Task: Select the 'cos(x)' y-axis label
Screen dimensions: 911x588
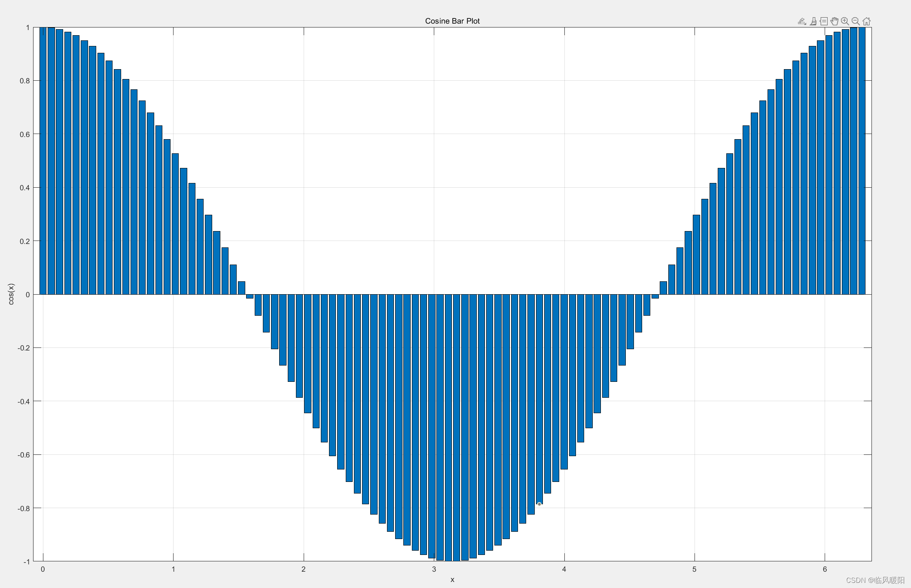Action: point(11,294)
